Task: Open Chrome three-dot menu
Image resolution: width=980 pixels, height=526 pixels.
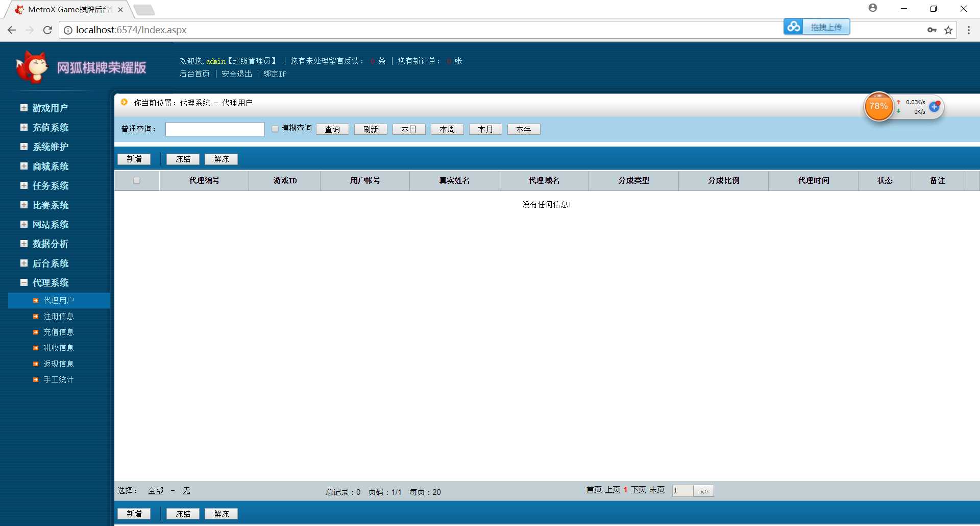Action: 969,30
